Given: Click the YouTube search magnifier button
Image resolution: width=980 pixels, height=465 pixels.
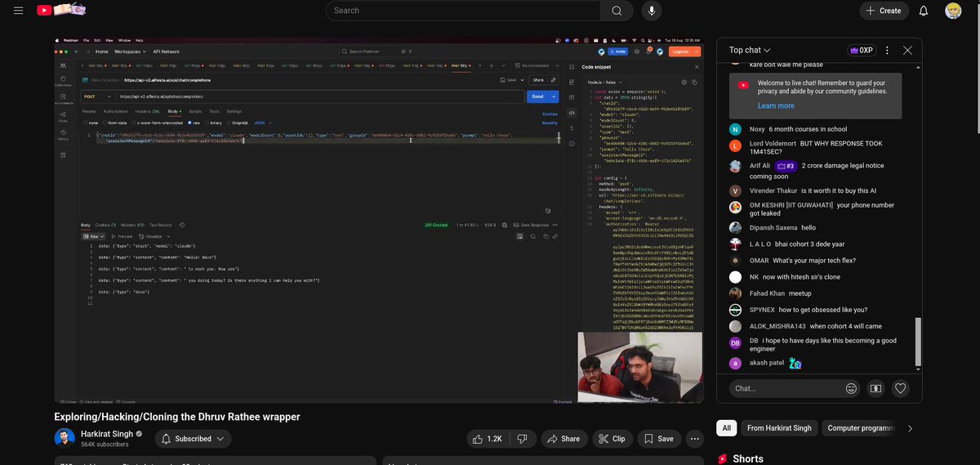Looking at the screenshot, I should [x=617, y=11].
